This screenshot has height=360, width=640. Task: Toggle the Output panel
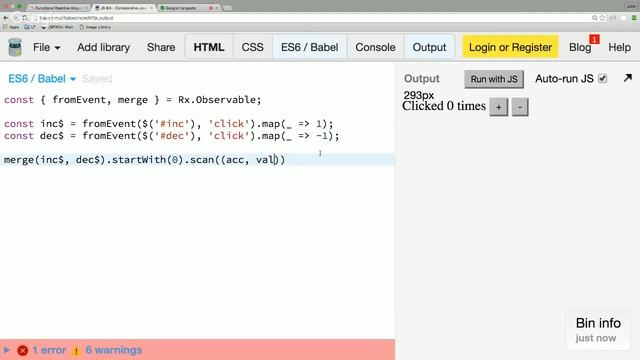[429, 47]
